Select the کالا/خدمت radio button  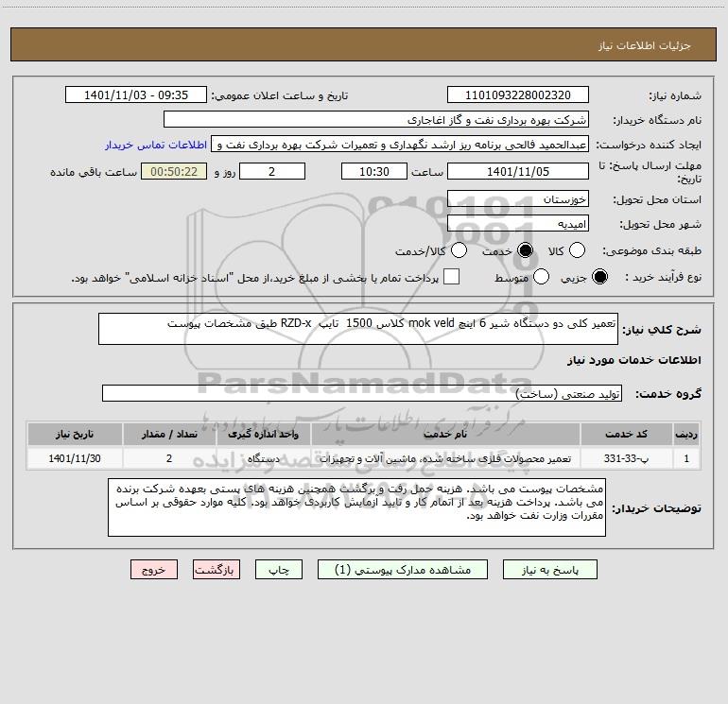click(x=459, y=250)
